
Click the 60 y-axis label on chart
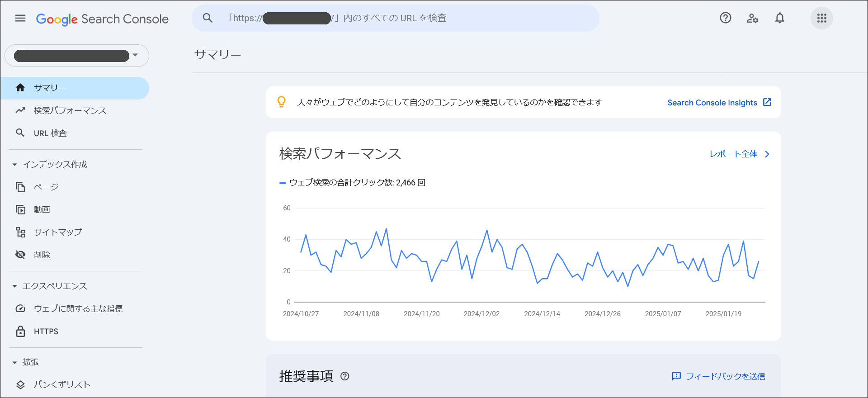click(287, 208)
